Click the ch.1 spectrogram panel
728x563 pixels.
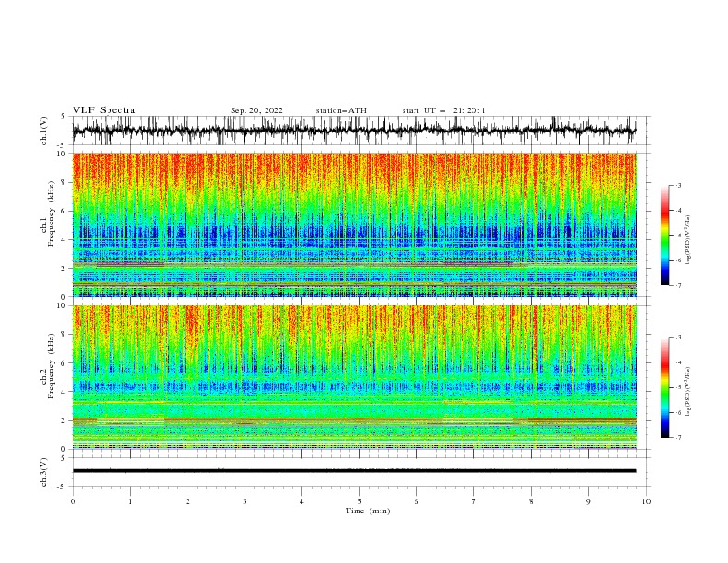pos(354,224)
